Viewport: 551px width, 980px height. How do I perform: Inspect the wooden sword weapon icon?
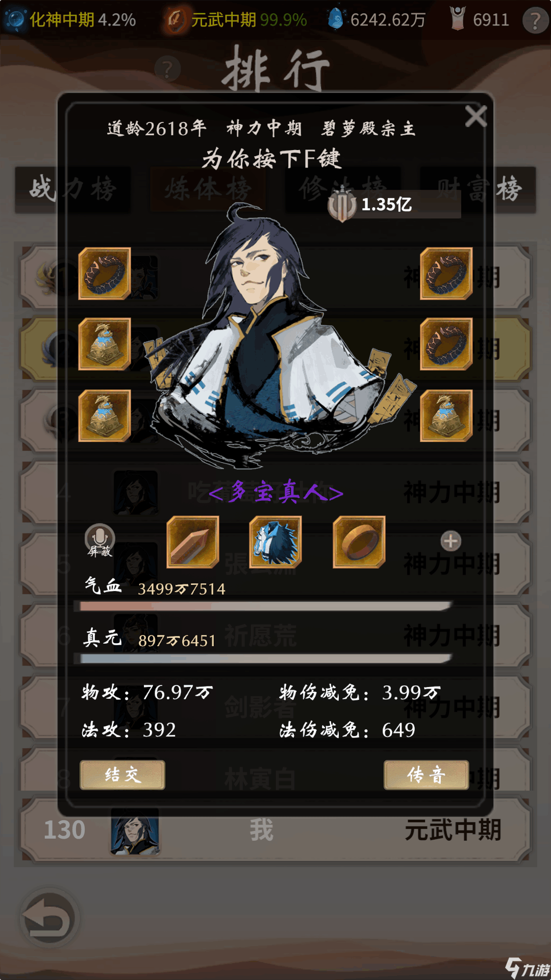tap(193, 542)
